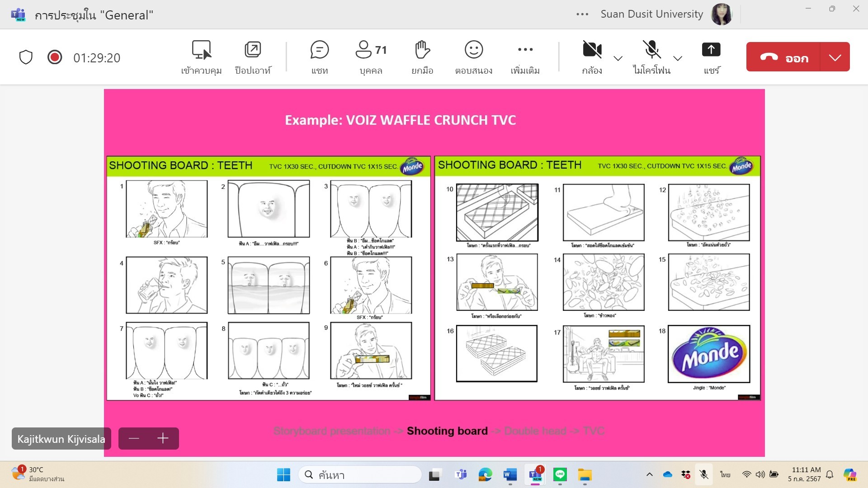The height and width of the screenshot is (488, 868).
Task: Open the clock and date 11:11 AM
Action: [x=804, y=474]
